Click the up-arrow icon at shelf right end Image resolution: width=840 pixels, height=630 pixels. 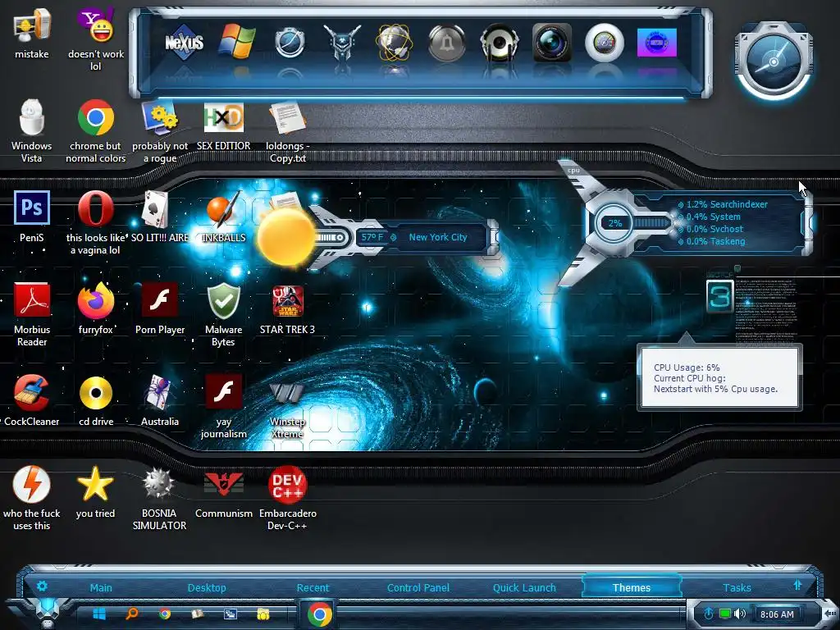tap(797, 585)
